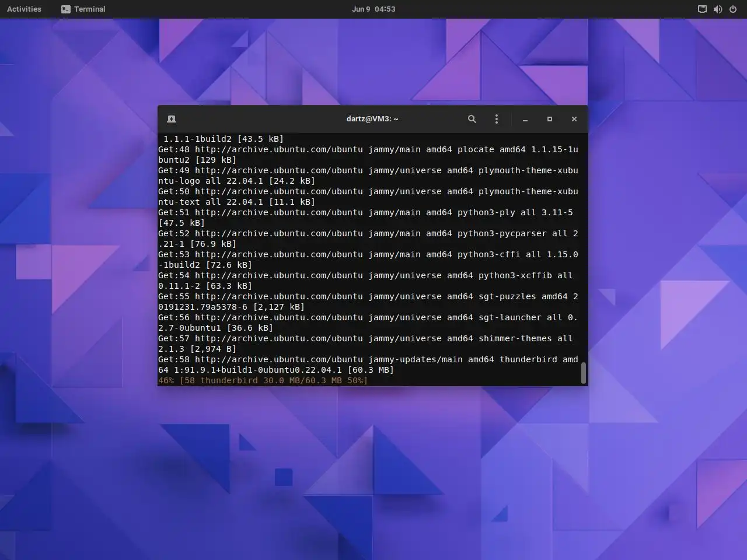Click the Get:49 plymouth-theme-xubuntu-logo line
The height and width of the screenshot is (560, 747).
tap(368, 176)
